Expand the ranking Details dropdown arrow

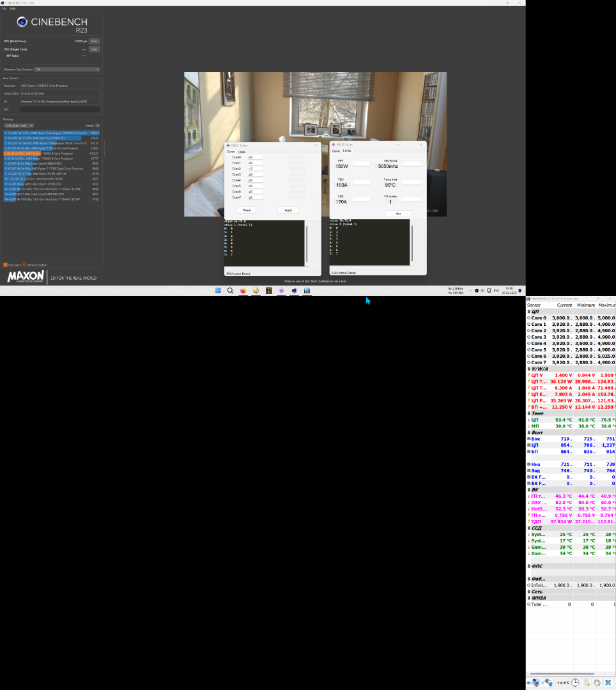click(x=98, y=126)
